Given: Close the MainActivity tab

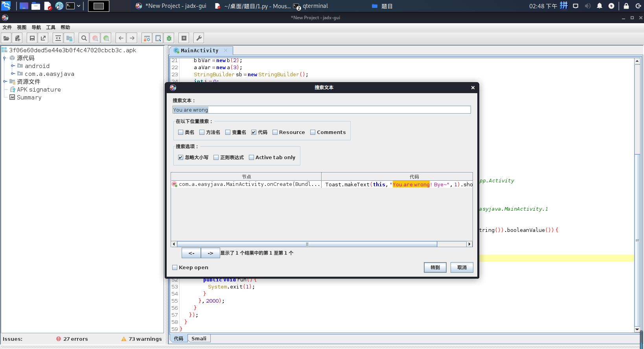Looking at the screenshot, I should [x=226, y=50].
